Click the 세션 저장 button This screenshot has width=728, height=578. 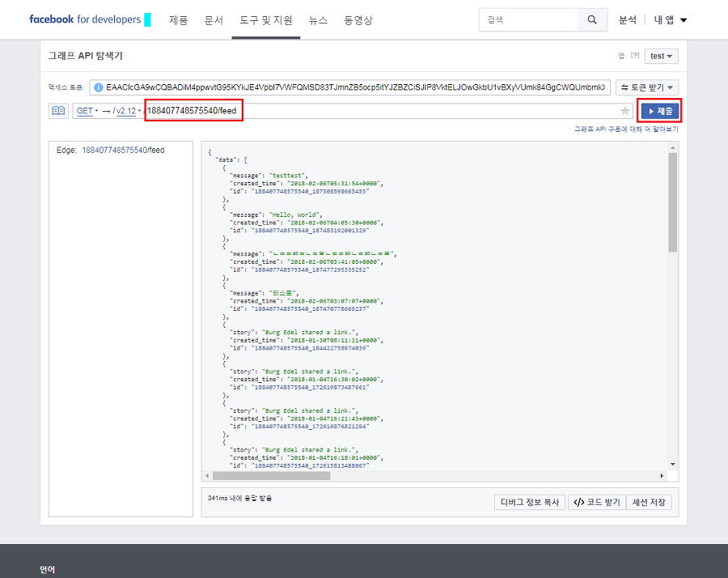click(649, 502)
